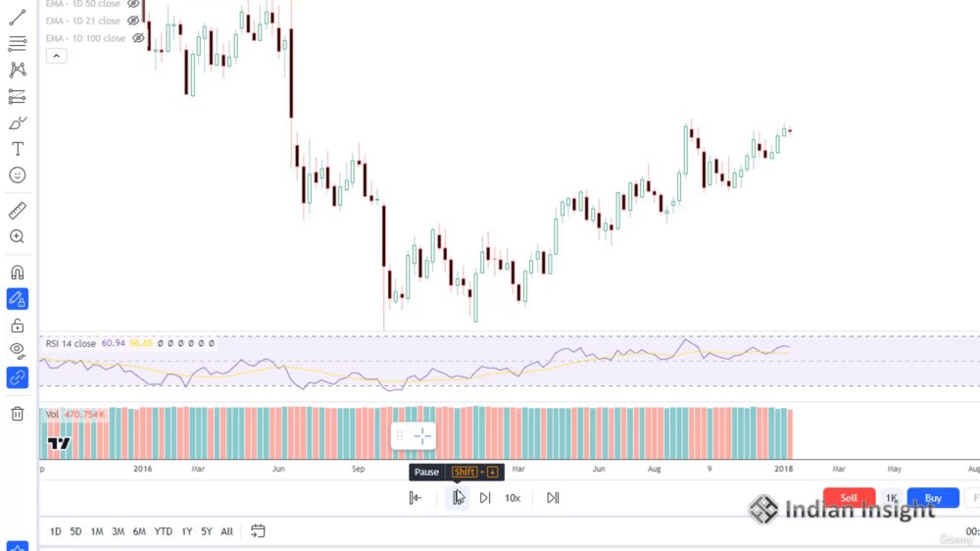Select the text annotation tool
Viewport: 980px width, 551px height.
coord(18,149)
